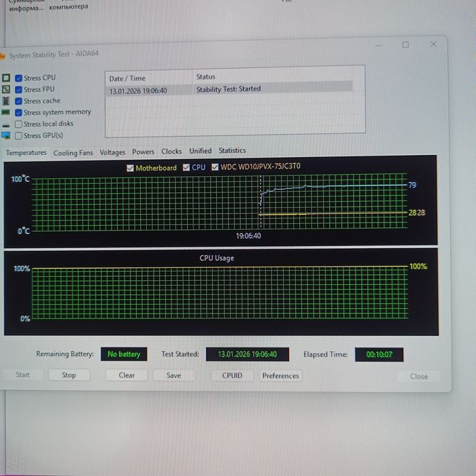This screenshot has height=476, width=476.
Task: Select the log row 13.01.2026 19:06:40
Action: click(x=229, y=90)
